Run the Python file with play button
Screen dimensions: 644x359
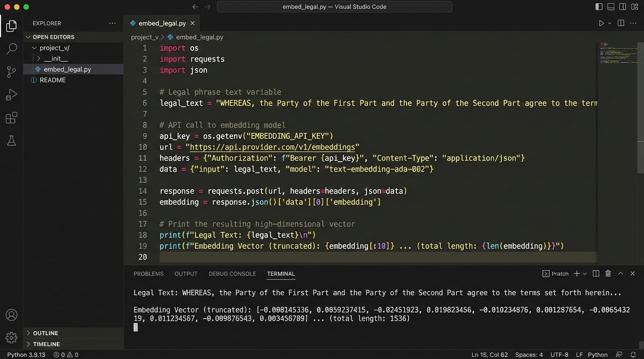pyautogui.click(x=601, y=23)
